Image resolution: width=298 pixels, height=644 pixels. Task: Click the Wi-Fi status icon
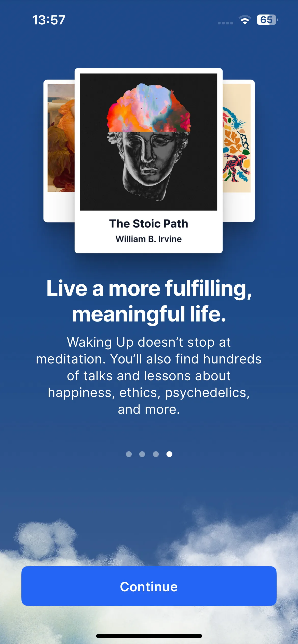pos(245,20)
